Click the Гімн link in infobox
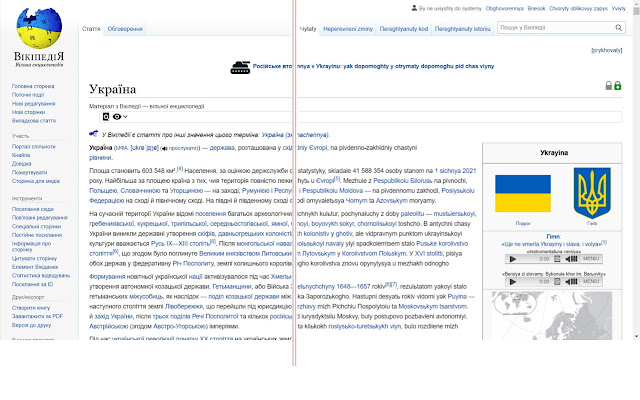640x400 pixels. pyautogui.click(x=553, y=237)
